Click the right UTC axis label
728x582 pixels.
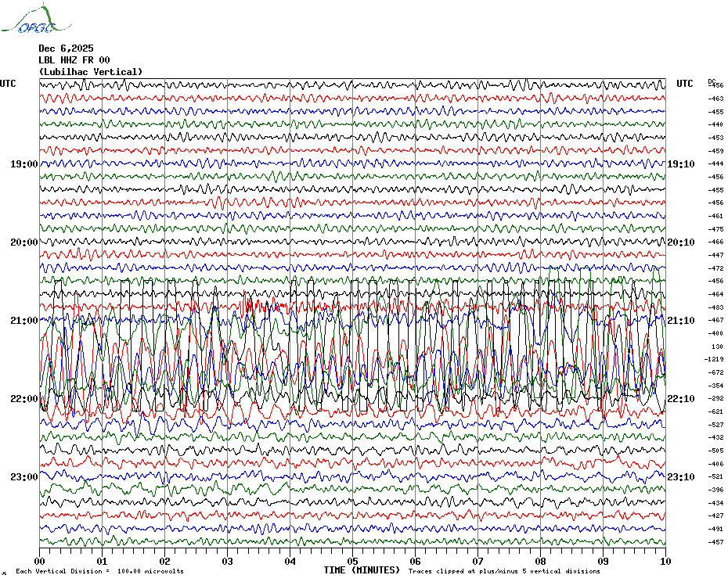click(685, 84)
